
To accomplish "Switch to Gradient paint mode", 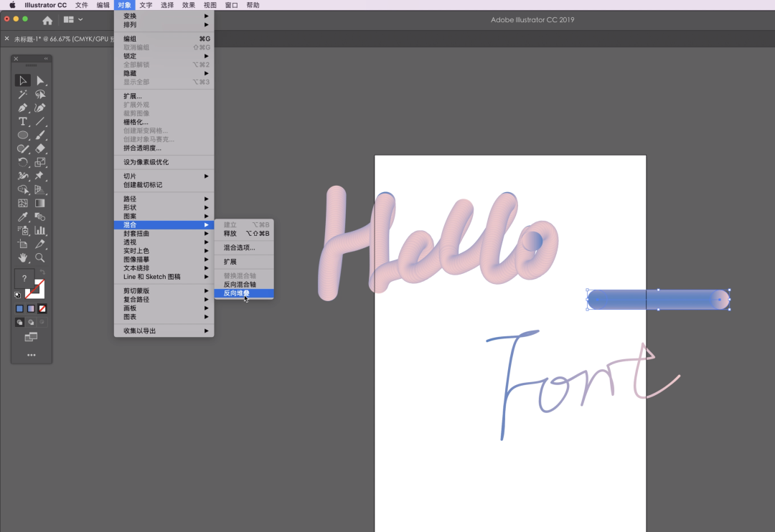I will pyautogui.click(x=31, y=309).
